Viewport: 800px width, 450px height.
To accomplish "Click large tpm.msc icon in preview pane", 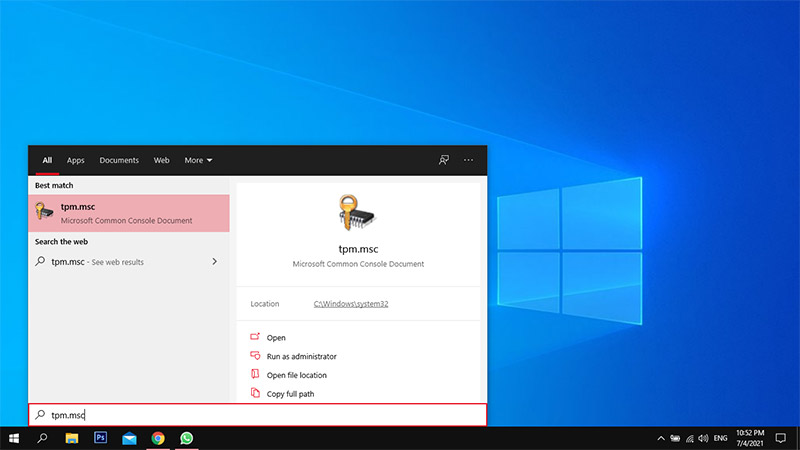I will tap(357, 212).
